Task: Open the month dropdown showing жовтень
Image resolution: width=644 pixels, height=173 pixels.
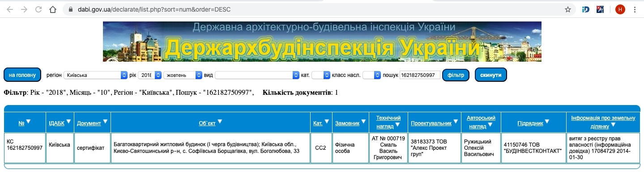Action: (183, 75)
